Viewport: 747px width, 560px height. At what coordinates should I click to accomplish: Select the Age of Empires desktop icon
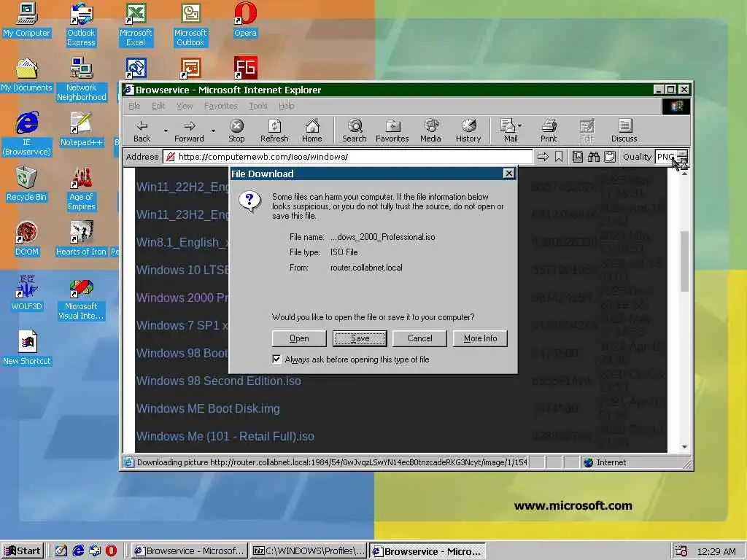(x=81, y=189)
